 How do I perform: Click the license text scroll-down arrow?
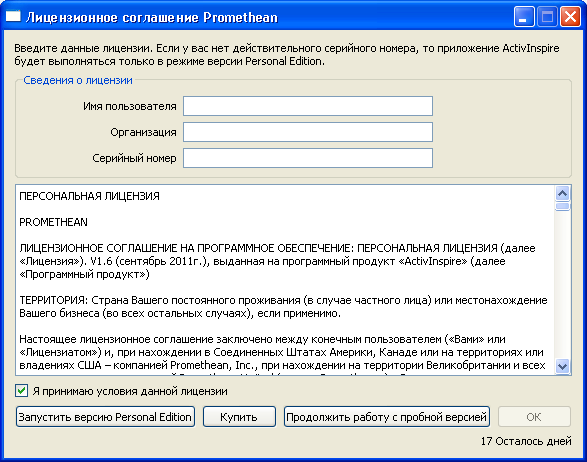coord(562,366)
